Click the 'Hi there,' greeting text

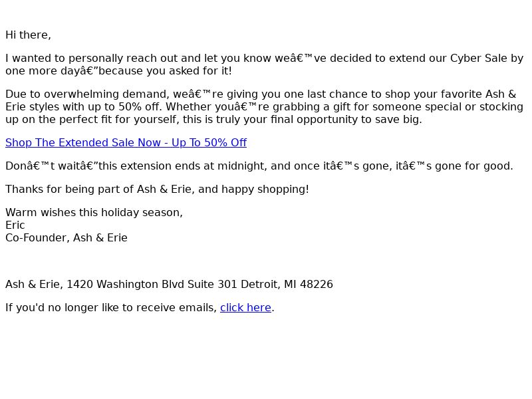pos(28,35)
